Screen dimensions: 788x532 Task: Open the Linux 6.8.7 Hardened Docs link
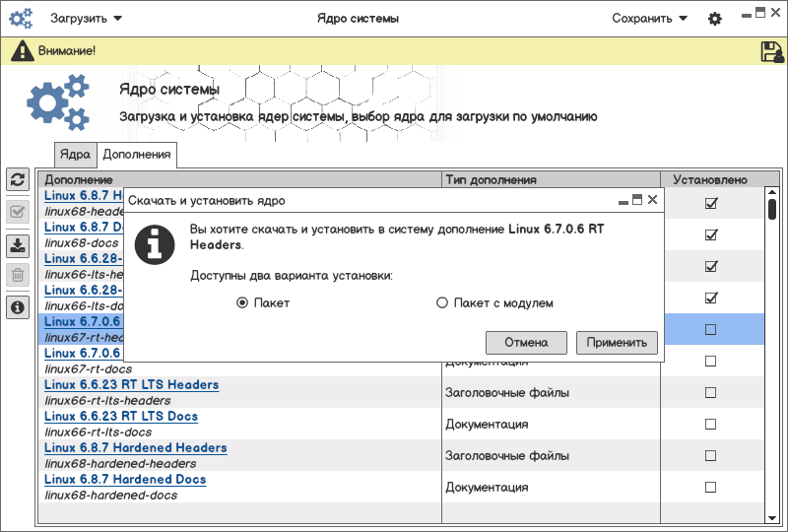pyautogui.click(x=125, y=480)
